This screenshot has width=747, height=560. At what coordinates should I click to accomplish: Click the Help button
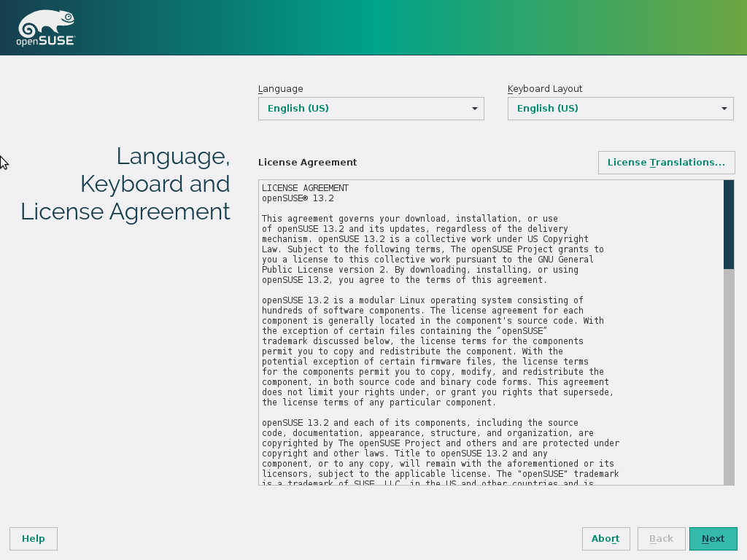(x=34, y=539)
